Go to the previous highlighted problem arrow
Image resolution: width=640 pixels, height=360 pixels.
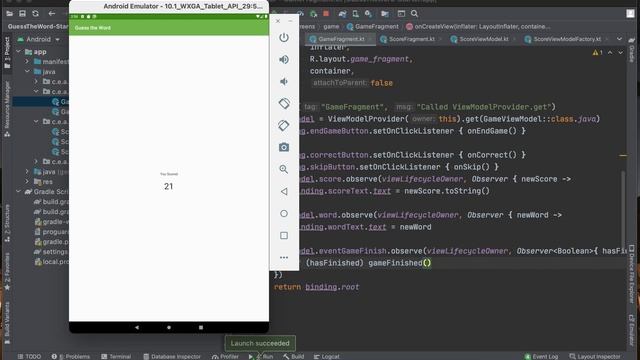(610, 53)
